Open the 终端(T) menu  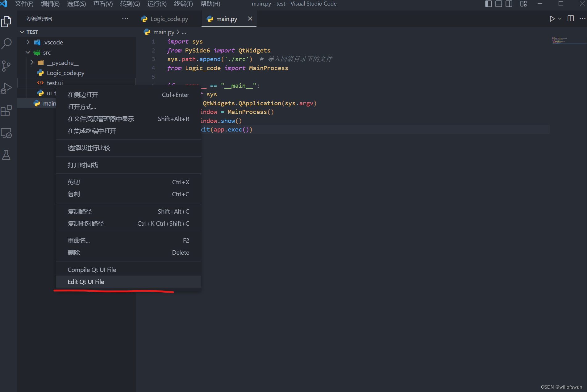pyautogui.click(x=183, y=4)
